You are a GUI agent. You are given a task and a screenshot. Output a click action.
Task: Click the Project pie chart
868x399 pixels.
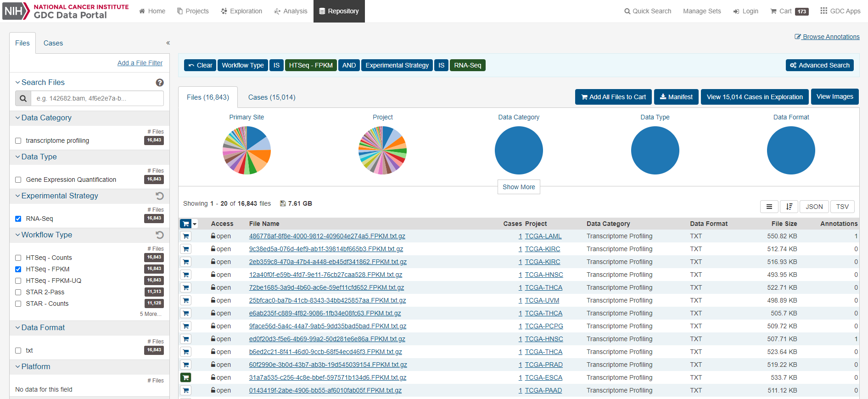[382, 150]
